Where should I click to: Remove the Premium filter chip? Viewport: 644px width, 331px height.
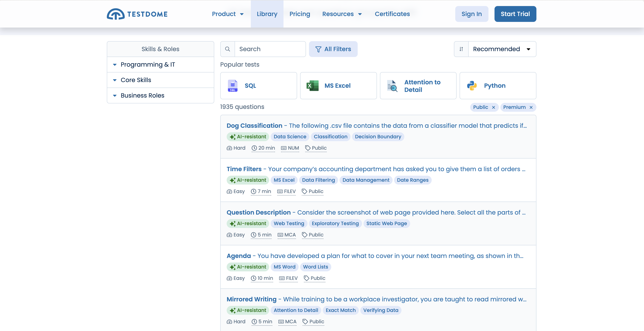(531, 107)
